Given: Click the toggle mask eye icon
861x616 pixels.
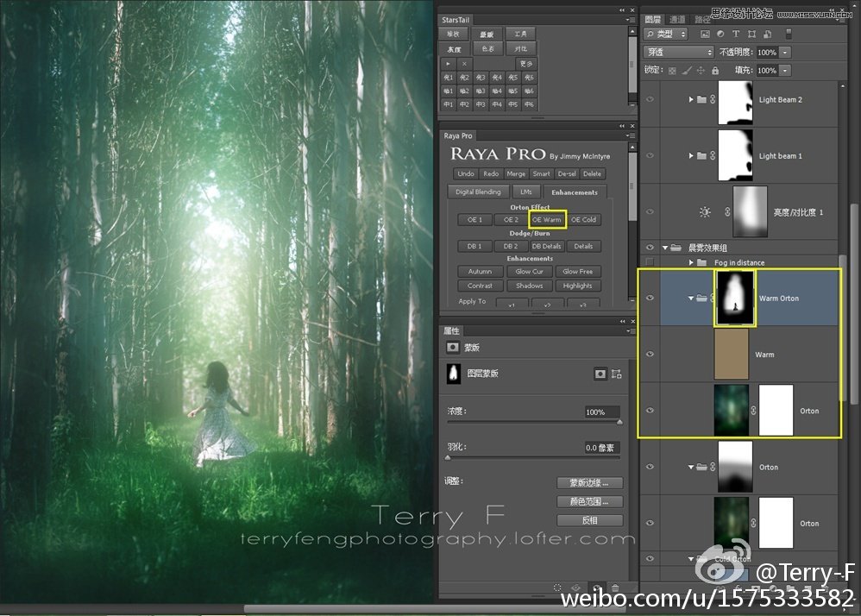Looking at the screenshot, I should [x=596, y=588].
